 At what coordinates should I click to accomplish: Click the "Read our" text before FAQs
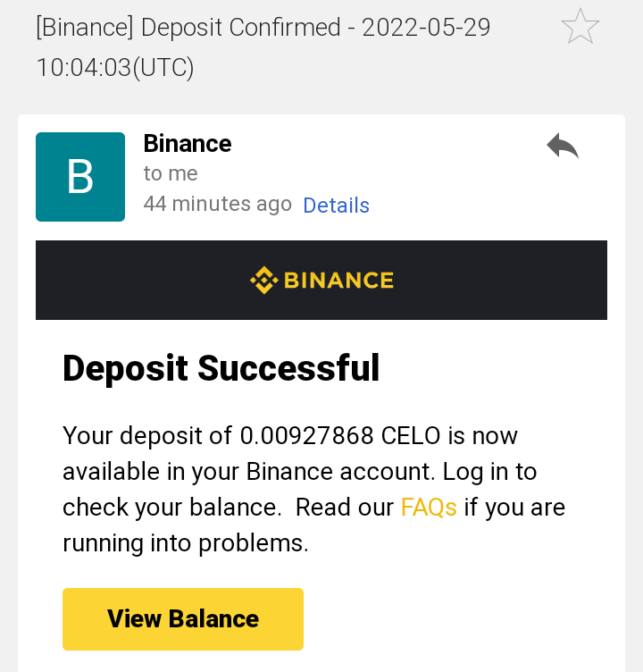345,508
